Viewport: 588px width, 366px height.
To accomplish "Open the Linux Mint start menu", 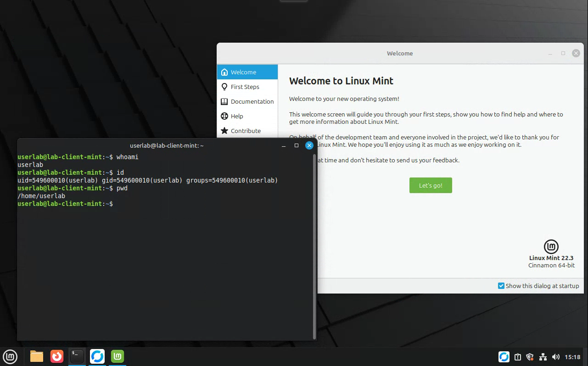I will click(10, 356).
